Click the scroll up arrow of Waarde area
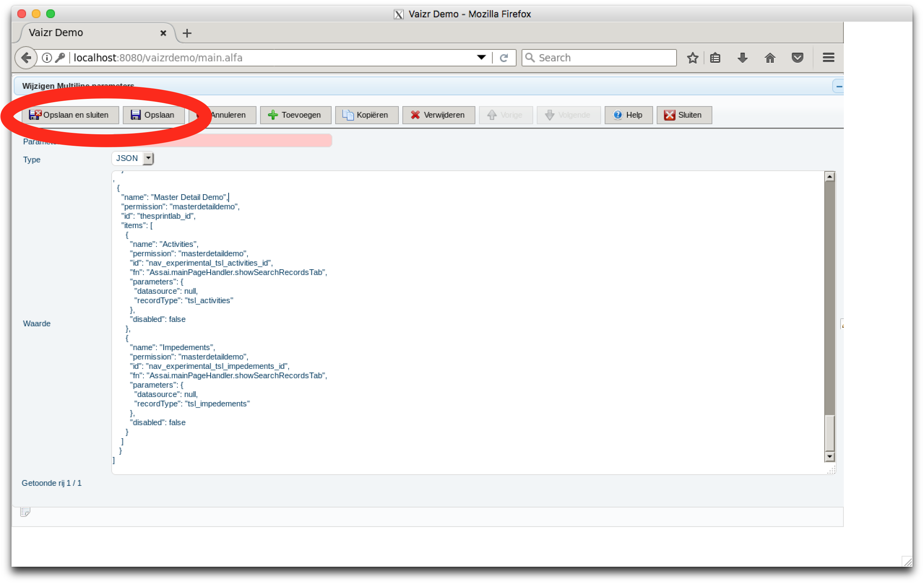 tap(830, 177)
